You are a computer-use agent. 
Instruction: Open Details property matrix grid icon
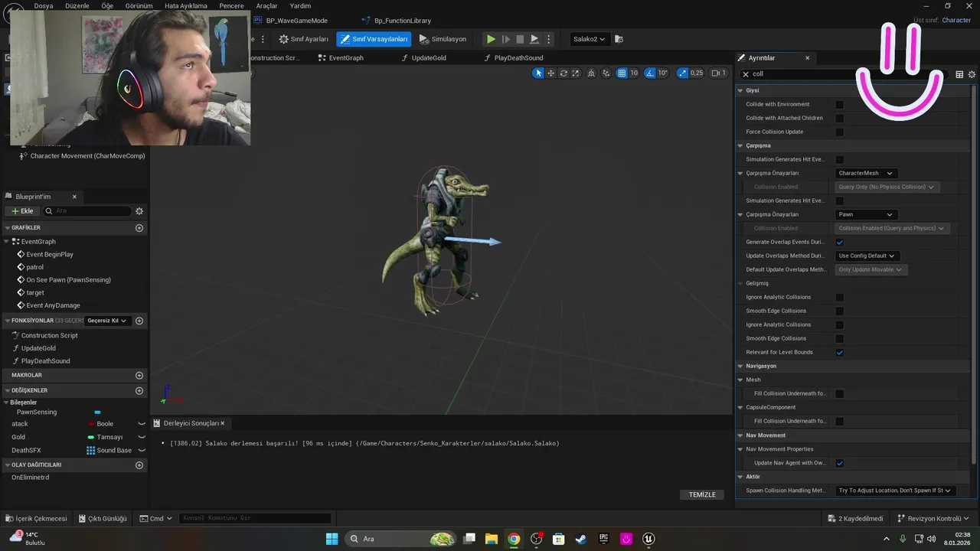click(x=959, y=74)
